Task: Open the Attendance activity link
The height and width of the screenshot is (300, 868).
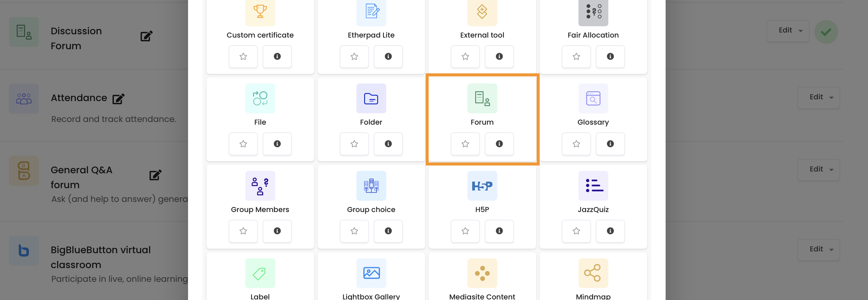Action: pyautogui.click(x=79, y=98)
